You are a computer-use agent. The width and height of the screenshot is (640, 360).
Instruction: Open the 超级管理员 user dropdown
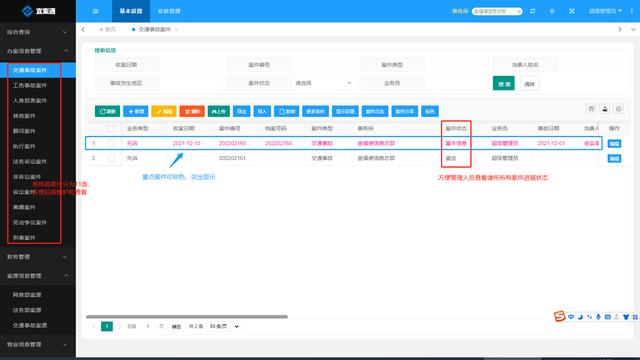605,11
